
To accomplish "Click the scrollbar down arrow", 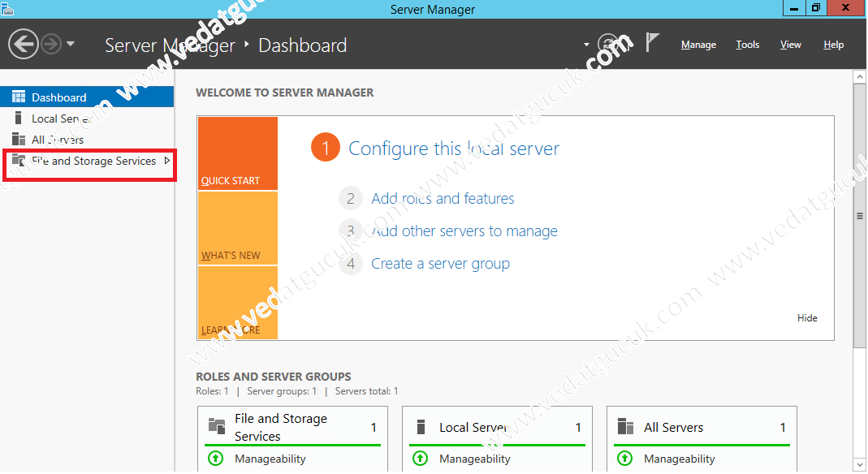I will click(x=859, y=464).
